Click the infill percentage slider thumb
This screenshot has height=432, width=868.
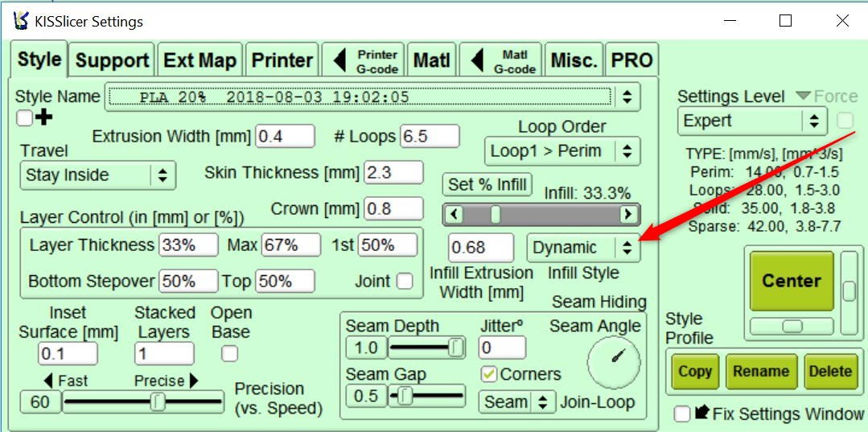pos(496,214)
